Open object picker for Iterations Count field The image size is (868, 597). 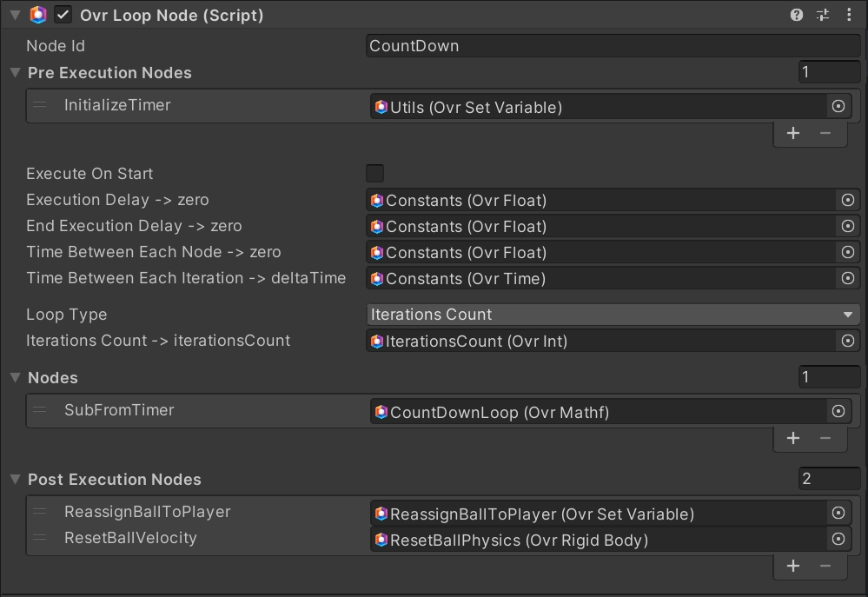click(x=848, y=341)
